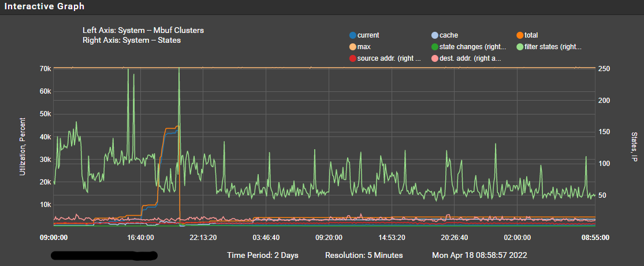Hide the 'max' series via legend dot
The image size is (644, 266).
click(352, 47)
